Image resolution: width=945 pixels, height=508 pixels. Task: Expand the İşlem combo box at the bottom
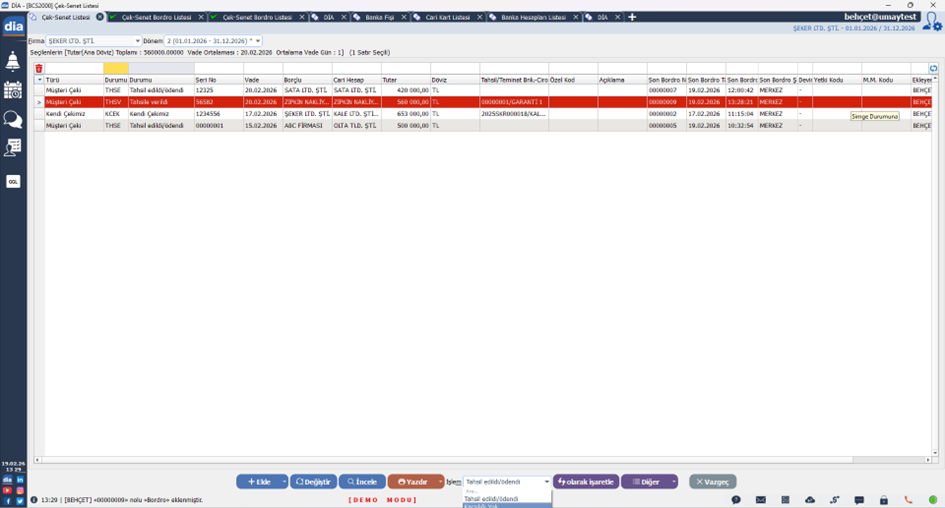click(x=546, y=482)
